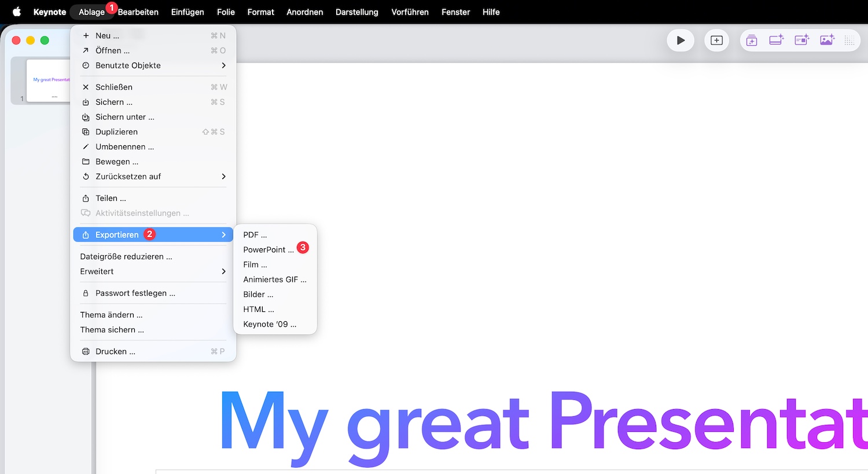Image resolution: width=868 pixels, height=474 pixels.
Task: Click the single blank slide sparkle icon
Action: coord(777,40)
